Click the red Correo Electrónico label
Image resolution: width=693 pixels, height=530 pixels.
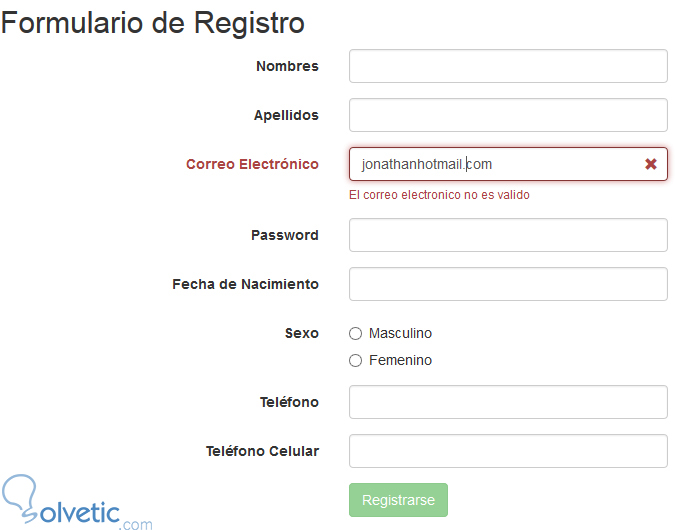(x=252, y=164)
